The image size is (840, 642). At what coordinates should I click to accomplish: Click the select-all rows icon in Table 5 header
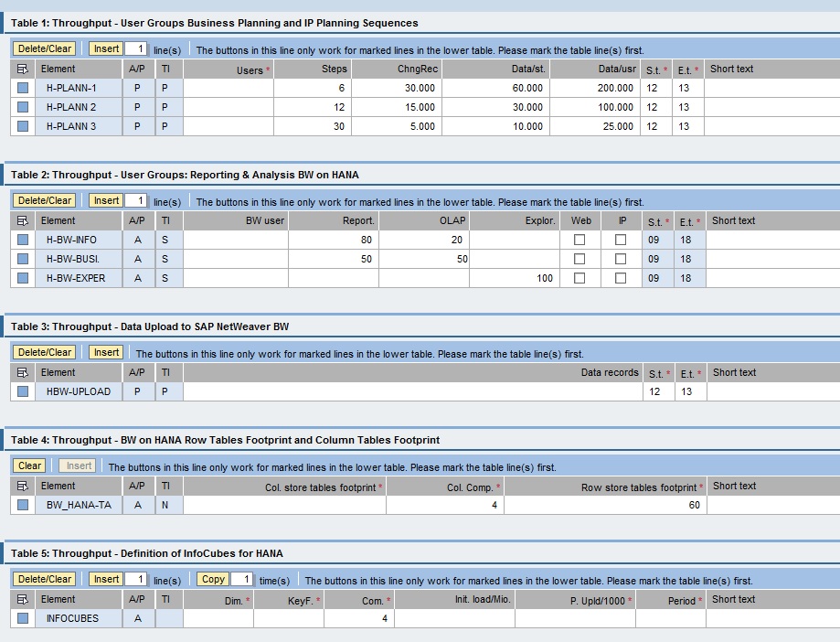click(x=22, y=599)
